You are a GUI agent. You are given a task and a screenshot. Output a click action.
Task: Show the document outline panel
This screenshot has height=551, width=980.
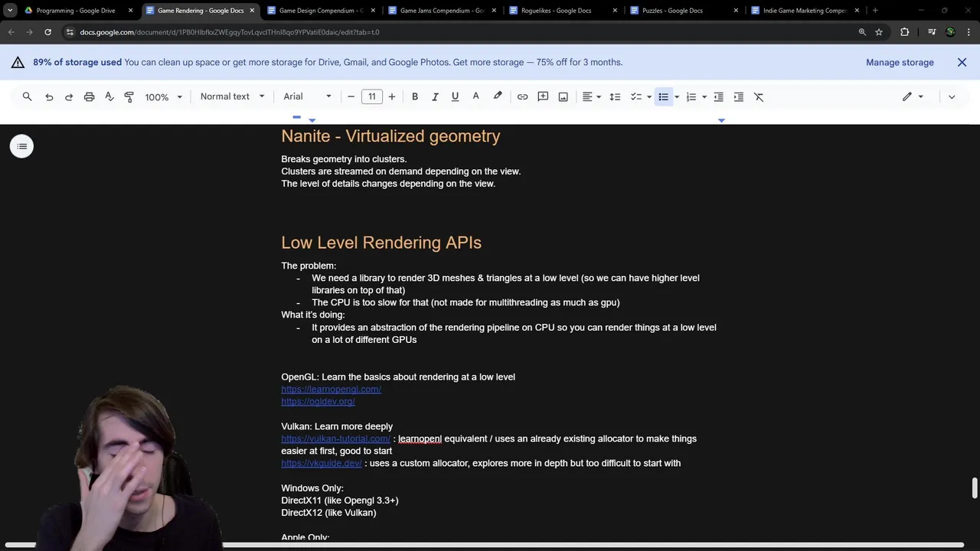[21, 146]
